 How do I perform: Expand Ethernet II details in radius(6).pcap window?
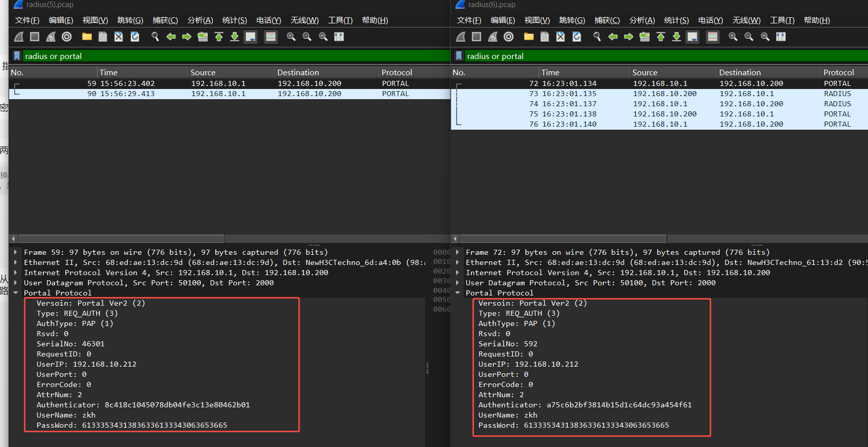458,262
